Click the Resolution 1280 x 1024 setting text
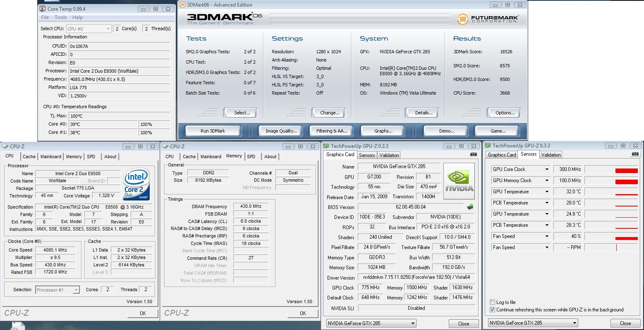 328,52
